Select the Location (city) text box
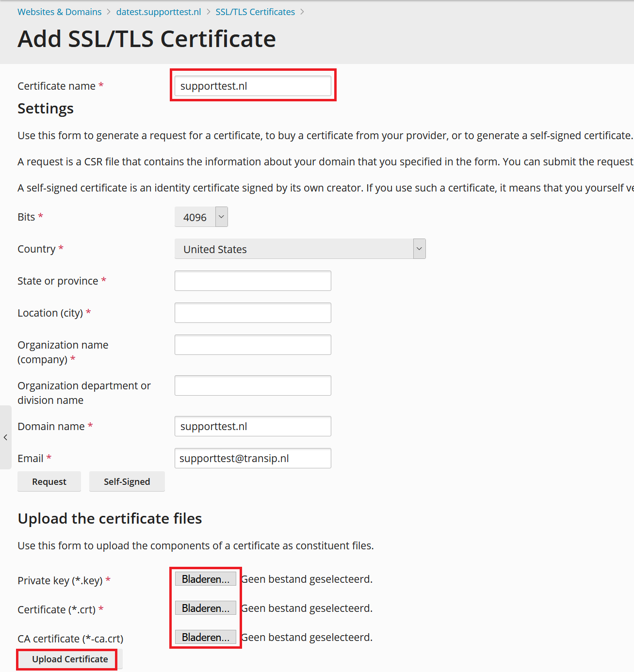The height and width of the screenshot is (672, 634). 253,313
